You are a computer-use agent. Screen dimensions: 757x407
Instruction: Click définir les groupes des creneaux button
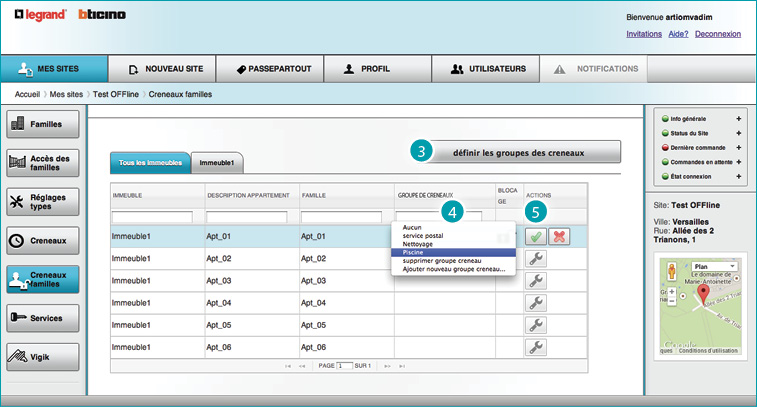[x=518, y=152]
